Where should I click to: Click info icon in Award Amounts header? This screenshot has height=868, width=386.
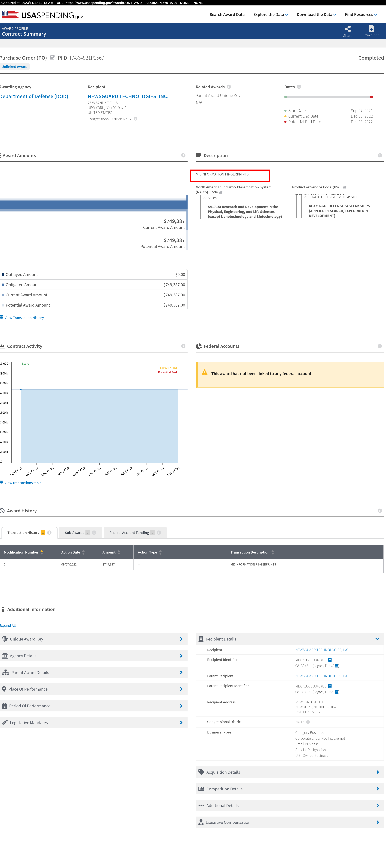pos(183,155)
